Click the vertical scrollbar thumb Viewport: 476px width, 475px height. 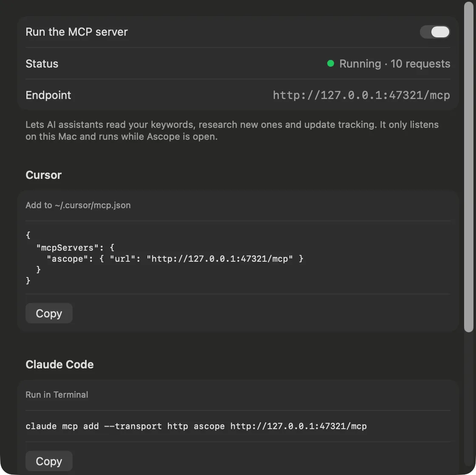click(x=468, y=167)
